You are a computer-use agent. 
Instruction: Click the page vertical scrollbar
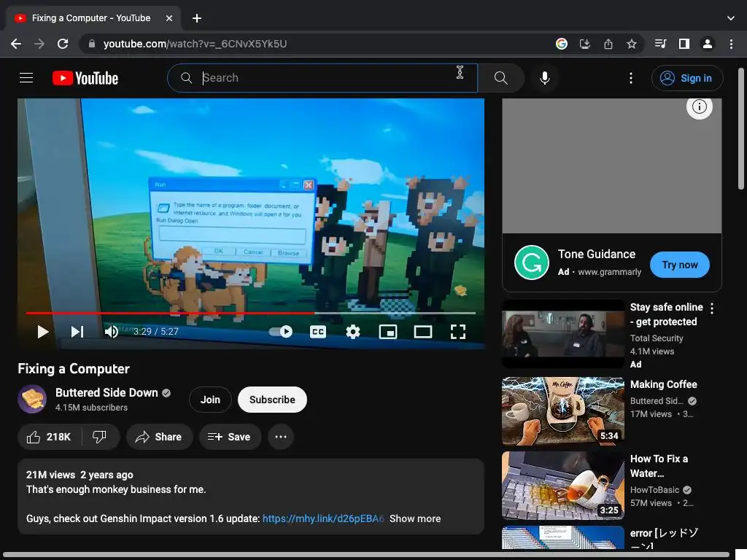(741, 128)
